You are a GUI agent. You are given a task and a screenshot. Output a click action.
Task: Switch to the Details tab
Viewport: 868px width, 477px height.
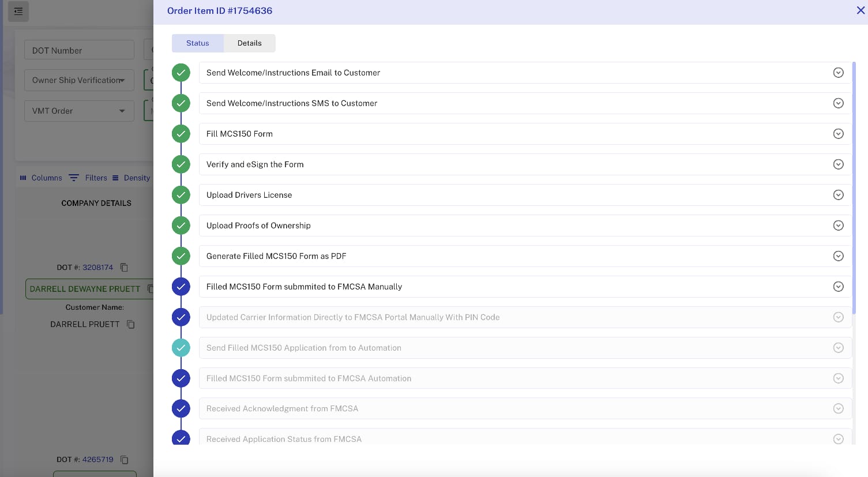pos(249,43)
